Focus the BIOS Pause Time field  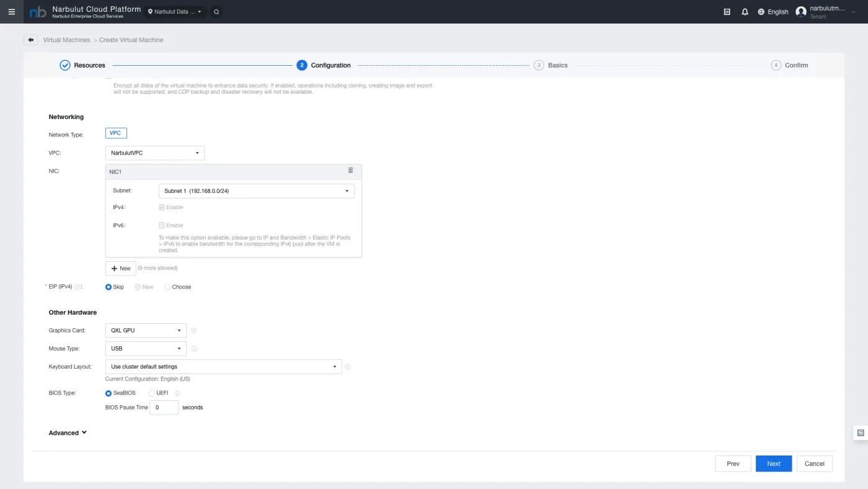(x=164, y=408)
